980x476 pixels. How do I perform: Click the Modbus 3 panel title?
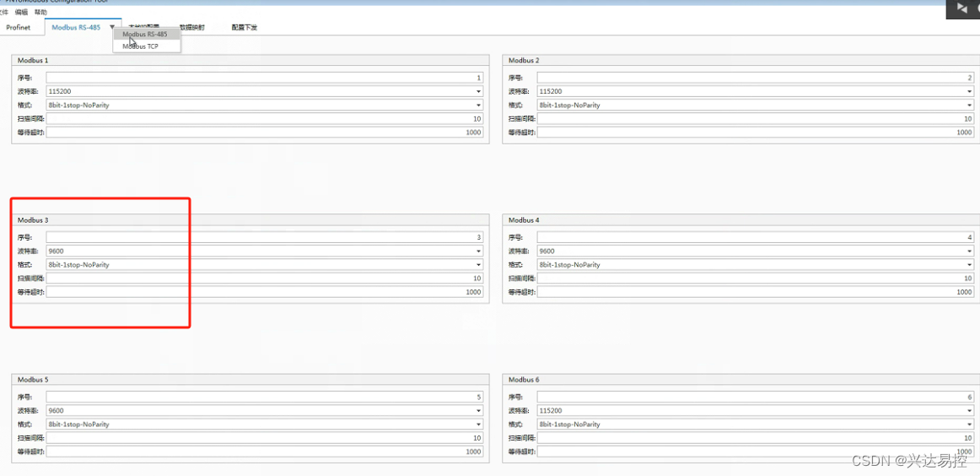tap(33, 220)
